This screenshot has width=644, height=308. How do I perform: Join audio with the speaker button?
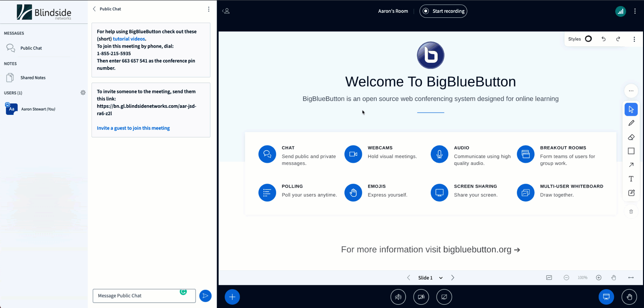(398, 297)
